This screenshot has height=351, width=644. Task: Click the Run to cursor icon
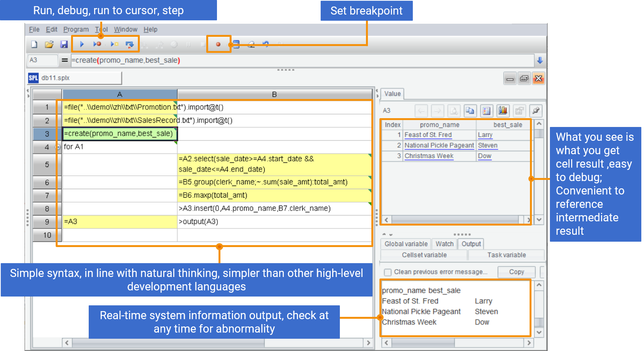(x=114, y=44)
